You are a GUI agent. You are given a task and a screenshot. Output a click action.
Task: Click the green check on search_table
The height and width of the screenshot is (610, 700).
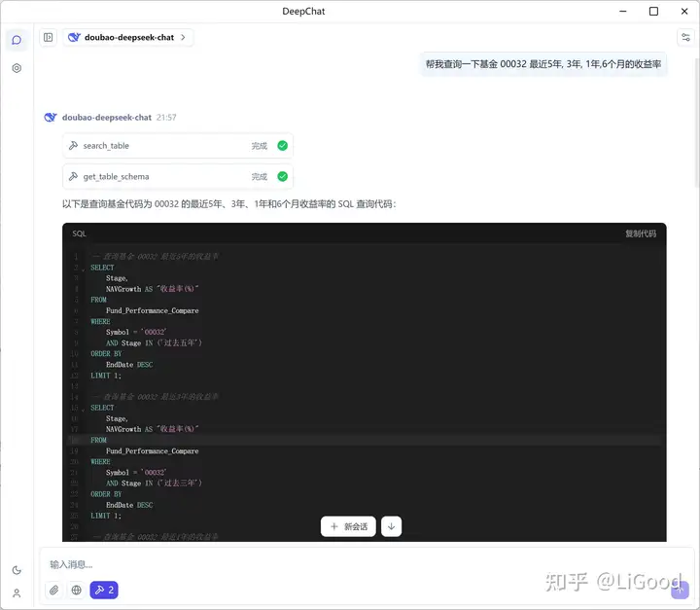(283, 146)
